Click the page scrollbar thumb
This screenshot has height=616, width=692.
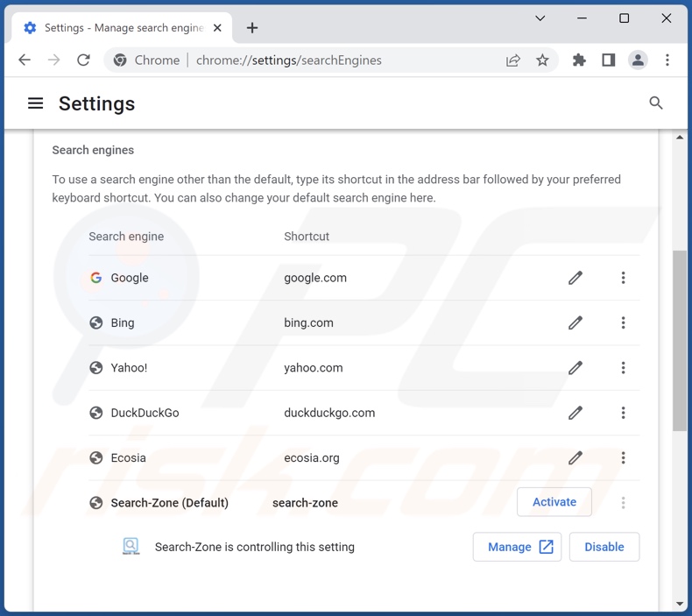680,341
